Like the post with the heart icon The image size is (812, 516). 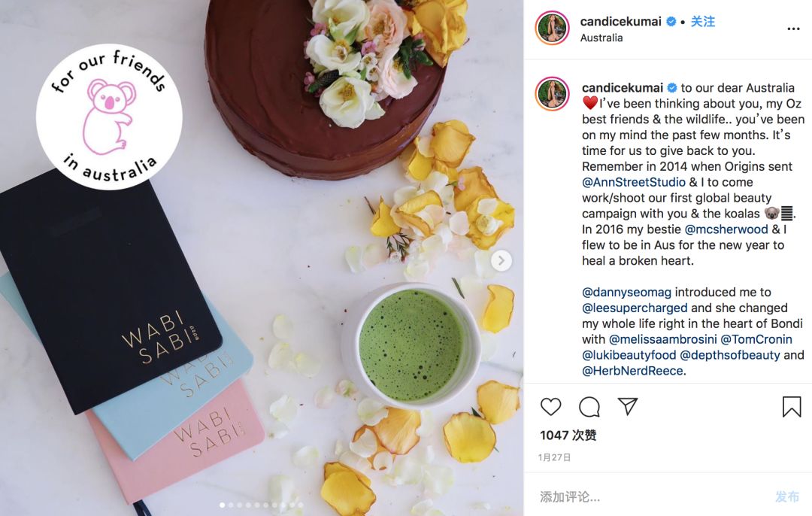coord(550,407)
